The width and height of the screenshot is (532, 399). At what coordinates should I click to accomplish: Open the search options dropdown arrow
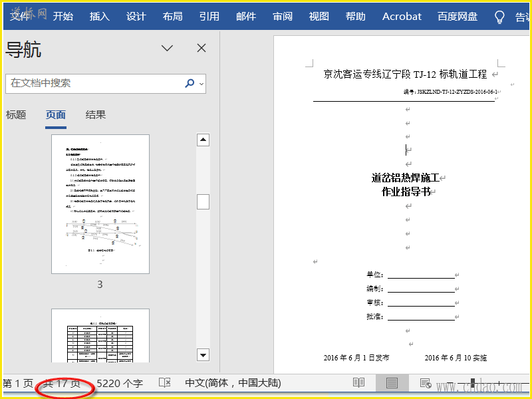pyautogui.click(x=201, y=84)
